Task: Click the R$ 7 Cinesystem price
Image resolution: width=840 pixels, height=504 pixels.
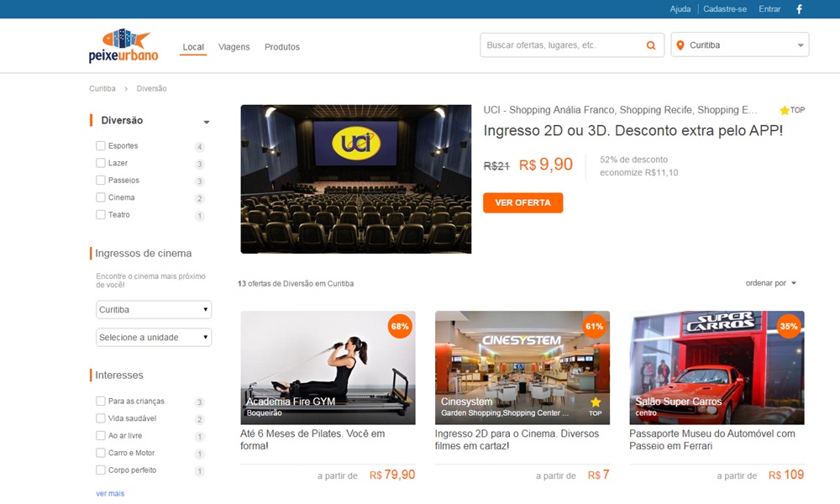Action: point(598,475)
